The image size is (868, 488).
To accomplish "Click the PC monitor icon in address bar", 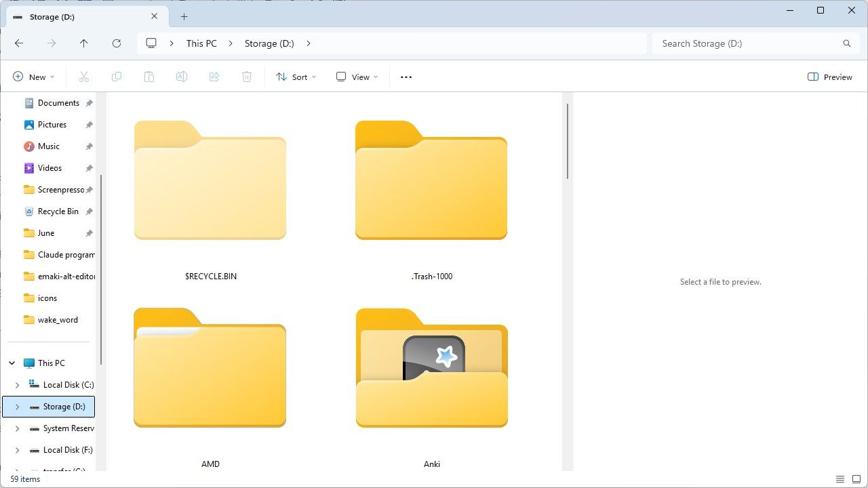I will pyautogui.click(x=151, y=43).
